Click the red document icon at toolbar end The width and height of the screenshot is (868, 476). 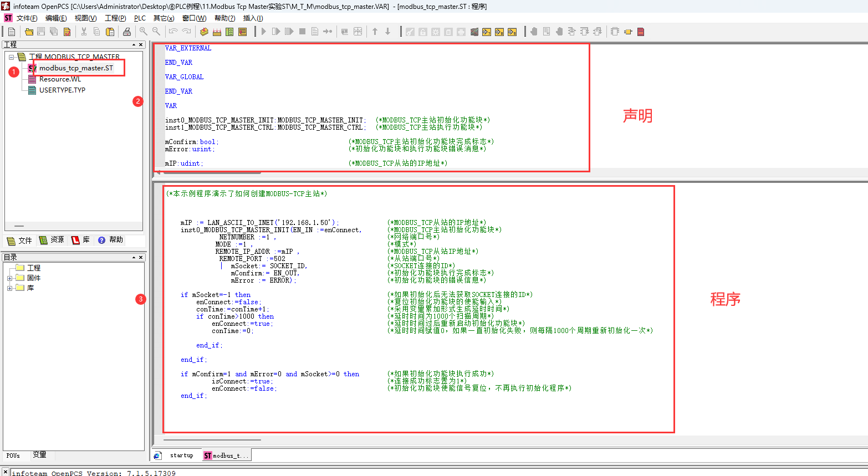click(641, 32)
